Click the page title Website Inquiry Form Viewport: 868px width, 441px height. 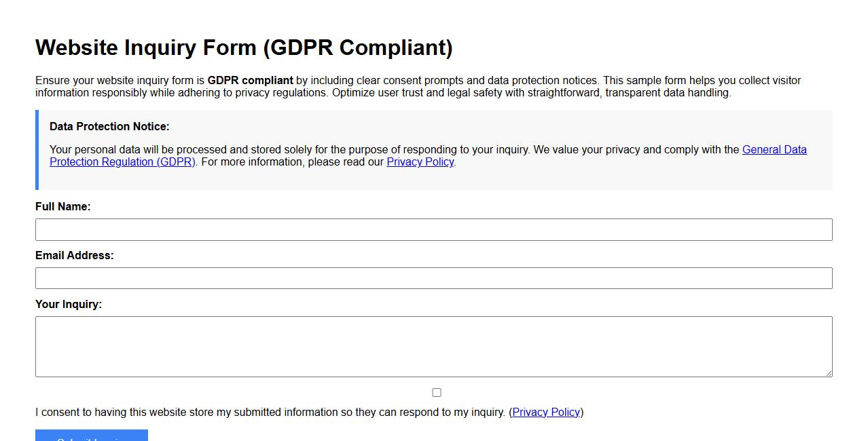point(245,47)
